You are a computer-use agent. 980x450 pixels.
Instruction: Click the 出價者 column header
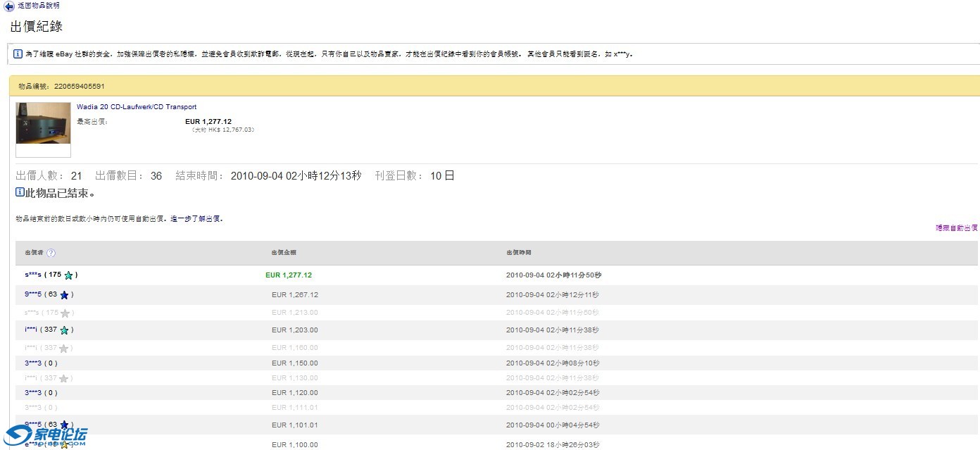(34, 253)
